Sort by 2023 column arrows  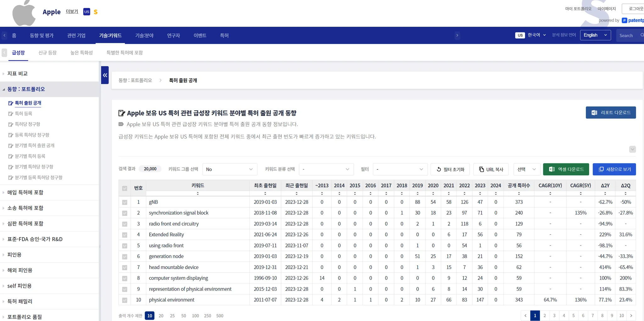coord(480,193)
